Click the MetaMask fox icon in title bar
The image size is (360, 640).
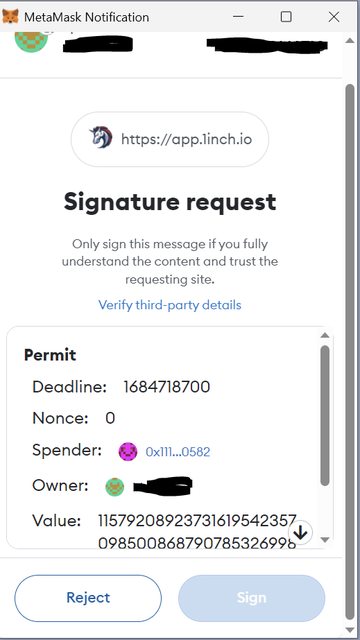pos(10,17)
